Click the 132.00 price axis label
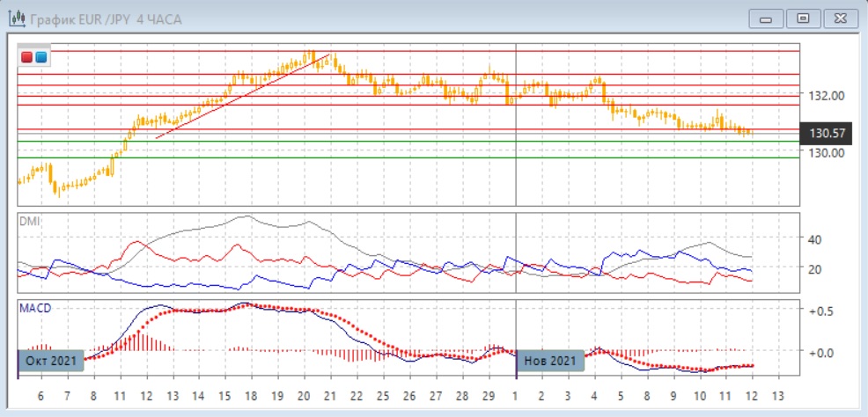 (826, 96)
